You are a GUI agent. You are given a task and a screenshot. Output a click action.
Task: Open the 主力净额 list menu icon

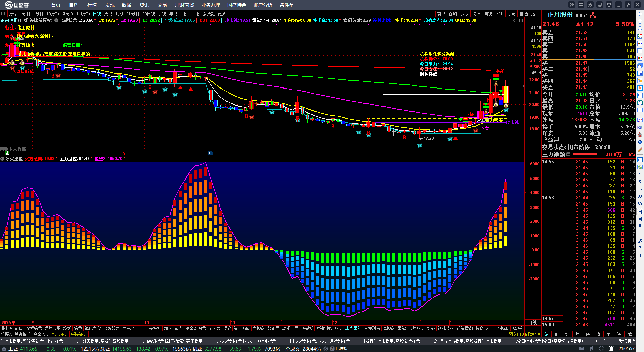pos(568,154)
